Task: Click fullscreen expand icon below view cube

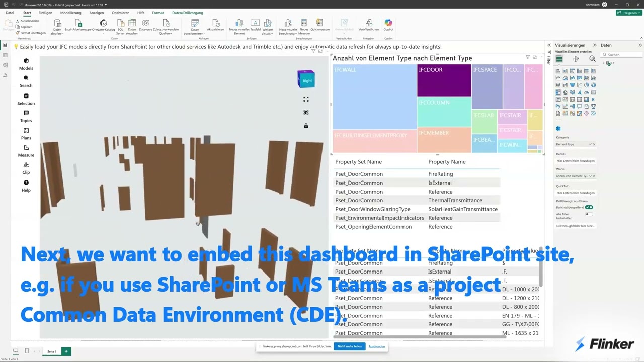Action: [x=306, y=99]
